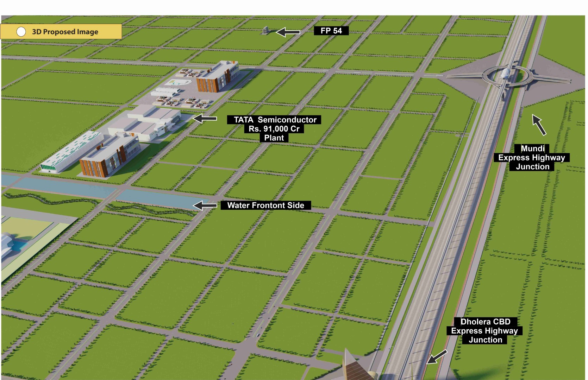Click the arrow above Mundi junction label
588x380 pixels.
point(539,125)
